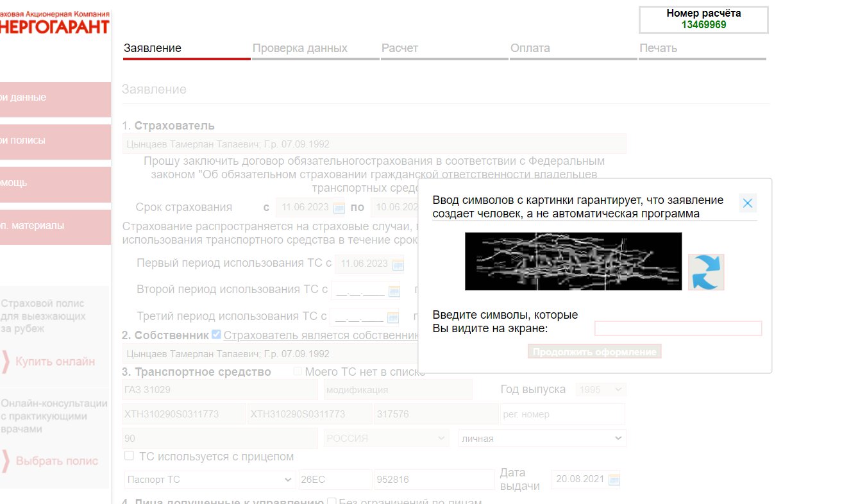
Task: Click the distorted captcha image
Action: click(573, 261)
